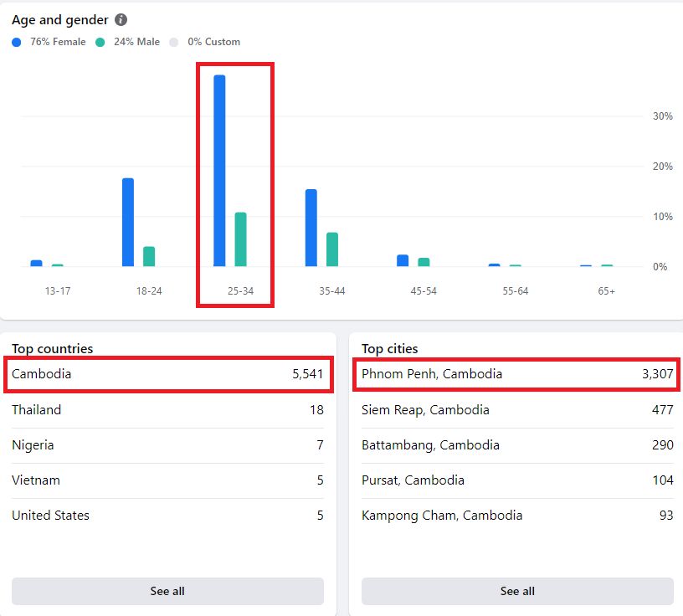The height and width of the screenshot is (616, 683).
Task: Click the 35-44 age axis label
Action: coord(332,291)
